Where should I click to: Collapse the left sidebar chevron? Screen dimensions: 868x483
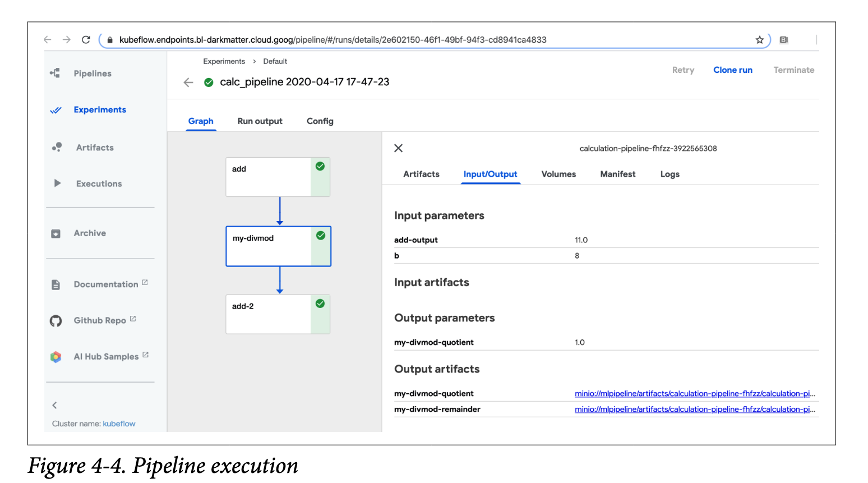tap(54, 405)
